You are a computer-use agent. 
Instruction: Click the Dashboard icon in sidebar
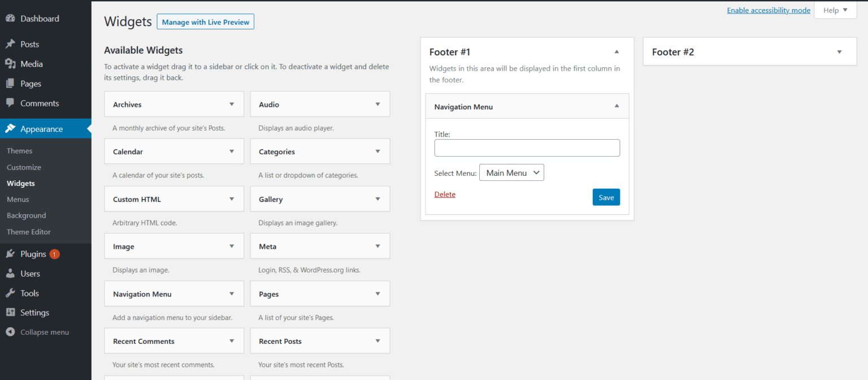pyautogui.click(x=11, y=18)
